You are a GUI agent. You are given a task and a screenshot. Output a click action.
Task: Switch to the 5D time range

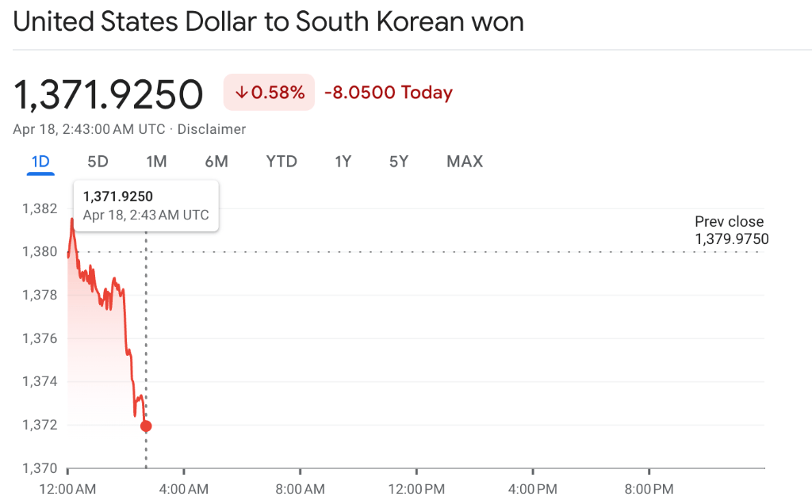tap(98, 162)
